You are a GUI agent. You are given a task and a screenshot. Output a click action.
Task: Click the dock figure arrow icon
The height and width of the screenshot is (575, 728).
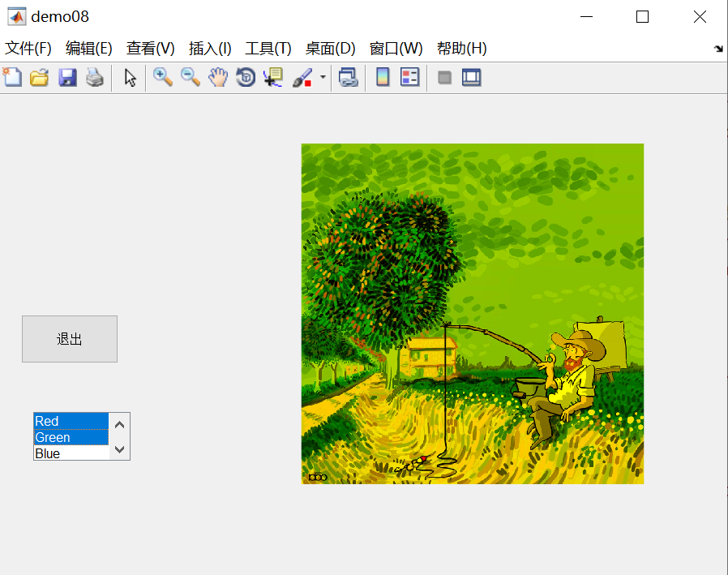click(719, 49)
